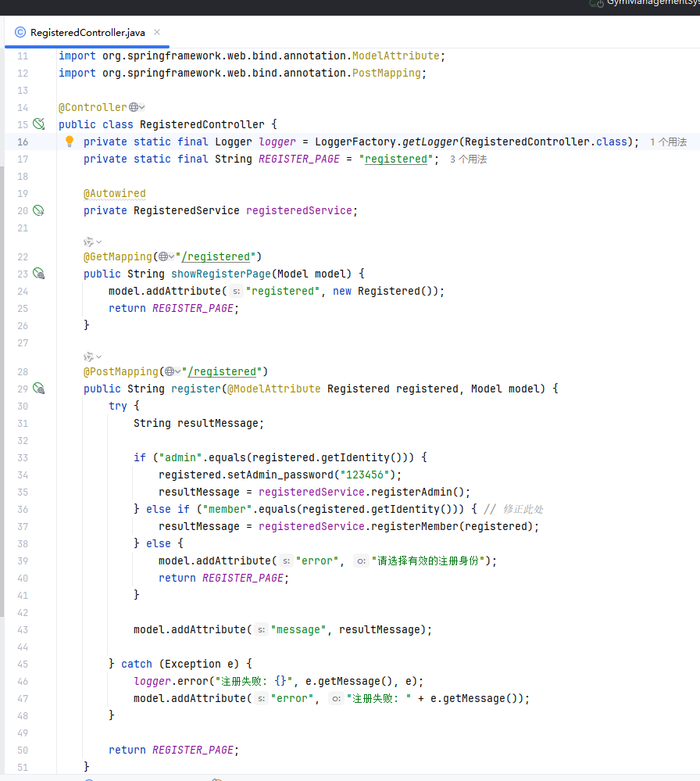This screenshot has width=700, height=781.
Task: Click the "请选择有效的注册身份" string
Action: (428, 561)
